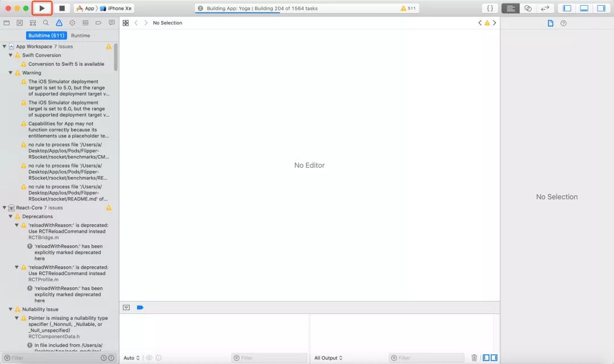The width and height of the screenshot is (614, 364).
Task: Open the Auto variables scope dropdown
Action: pyautogui.click(x=131, y=358)
